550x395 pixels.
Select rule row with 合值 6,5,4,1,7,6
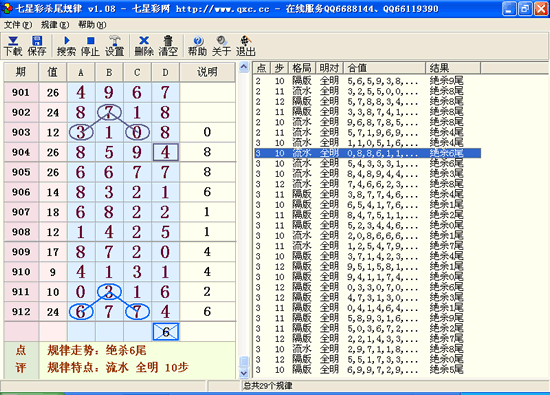367,205
